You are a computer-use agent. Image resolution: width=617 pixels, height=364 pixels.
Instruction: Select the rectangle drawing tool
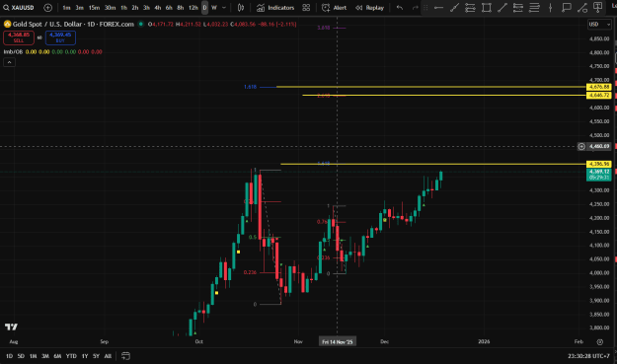[487, 8]
